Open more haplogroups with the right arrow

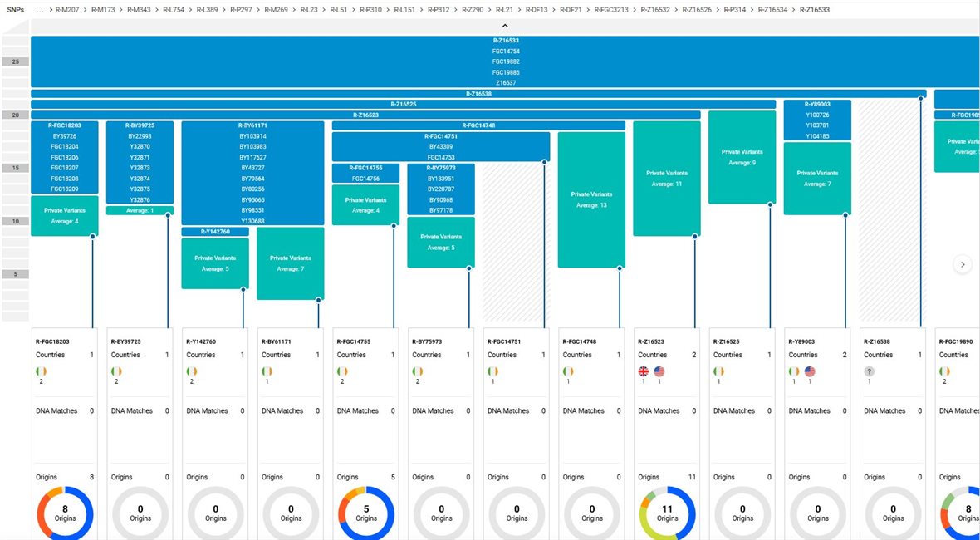(x=963, y=263)
